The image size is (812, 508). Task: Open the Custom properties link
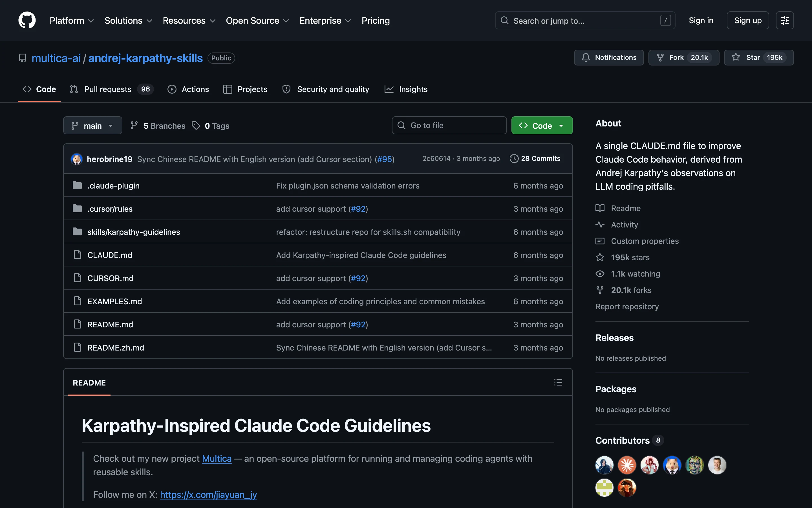(x=637, y=241)
